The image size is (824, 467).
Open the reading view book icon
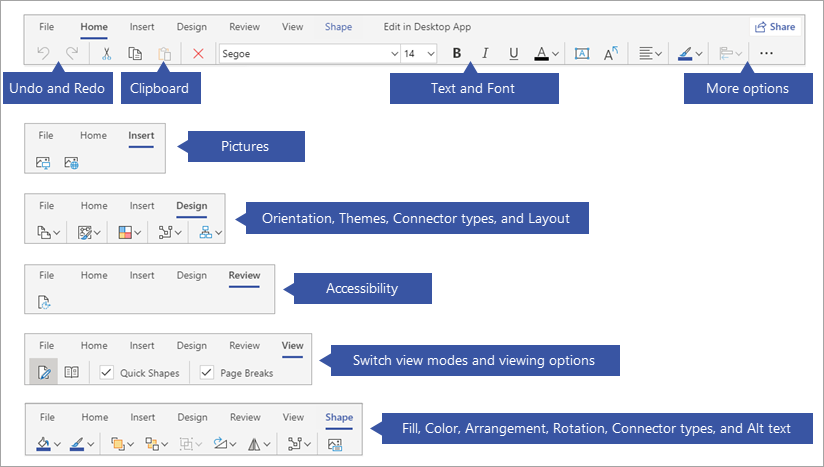pos(71,372)
